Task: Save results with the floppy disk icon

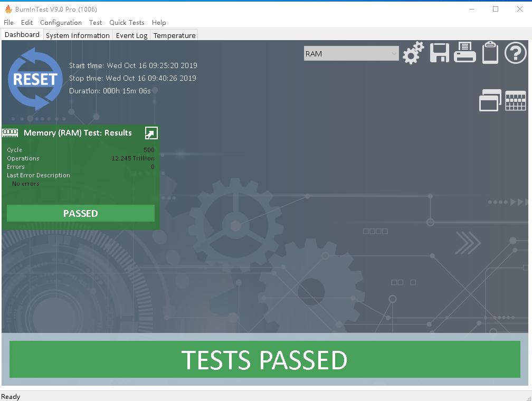Action: click(x=439, y=53)
